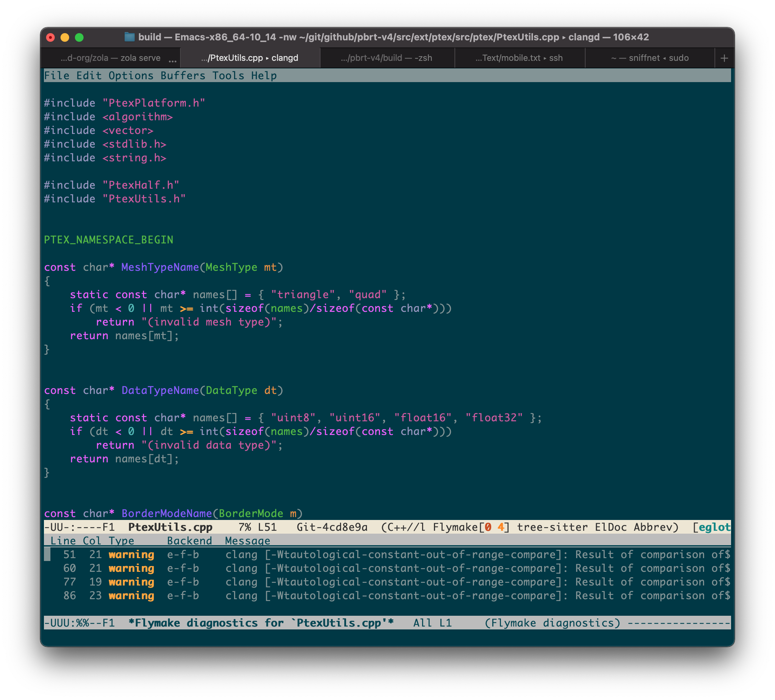Close the terminal window with the red button

click(x=50, y=37)
